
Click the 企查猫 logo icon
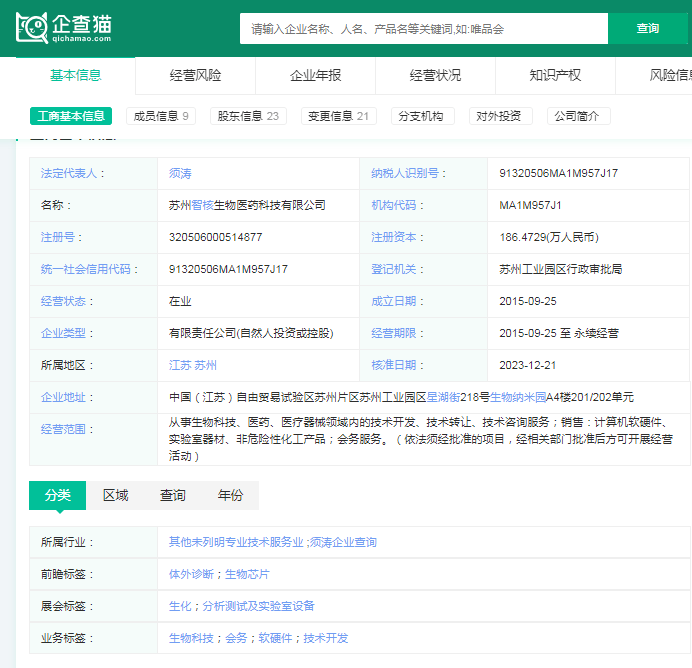tap(32, 28)
